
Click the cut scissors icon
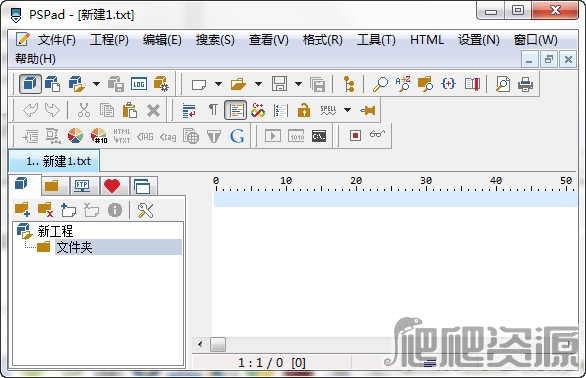(84, 110)
